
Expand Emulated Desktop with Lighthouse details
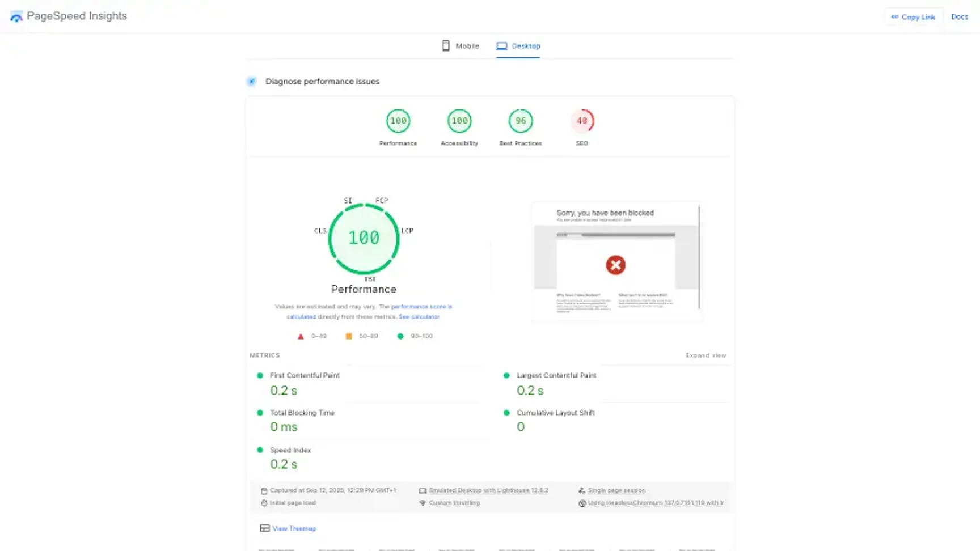click(488, 490)
